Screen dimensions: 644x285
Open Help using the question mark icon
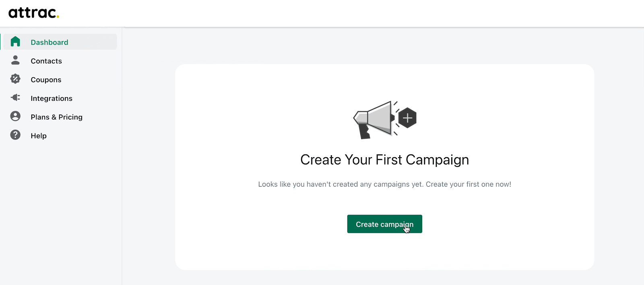click(x=15, y=135)
